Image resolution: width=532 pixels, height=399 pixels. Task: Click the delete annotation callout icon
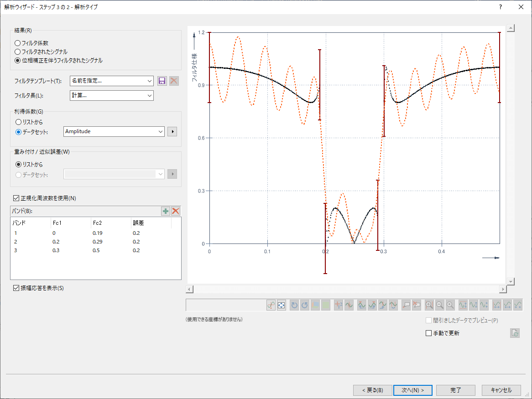pyautogui.click(x=416, y=305)
